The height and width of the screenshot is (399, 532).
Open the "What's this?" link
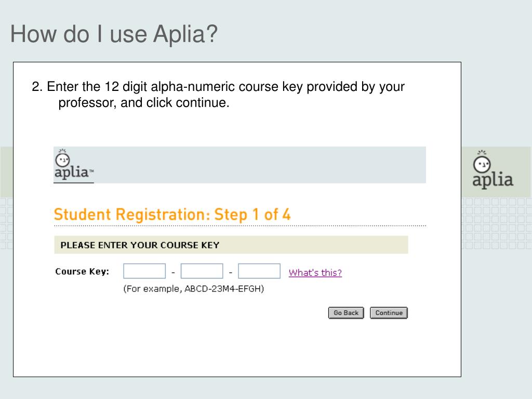(315, 272)
